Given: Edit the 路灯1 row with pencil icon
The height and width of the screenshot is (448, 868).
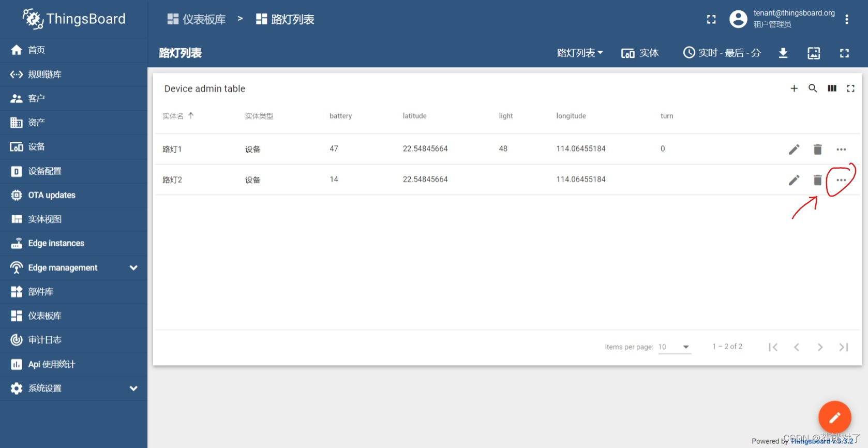Looking at the screenshot, I should point(794,150).
